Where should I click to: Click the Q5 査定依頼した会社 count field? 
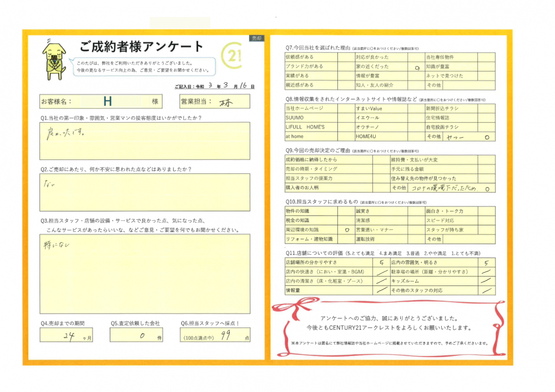142,335
